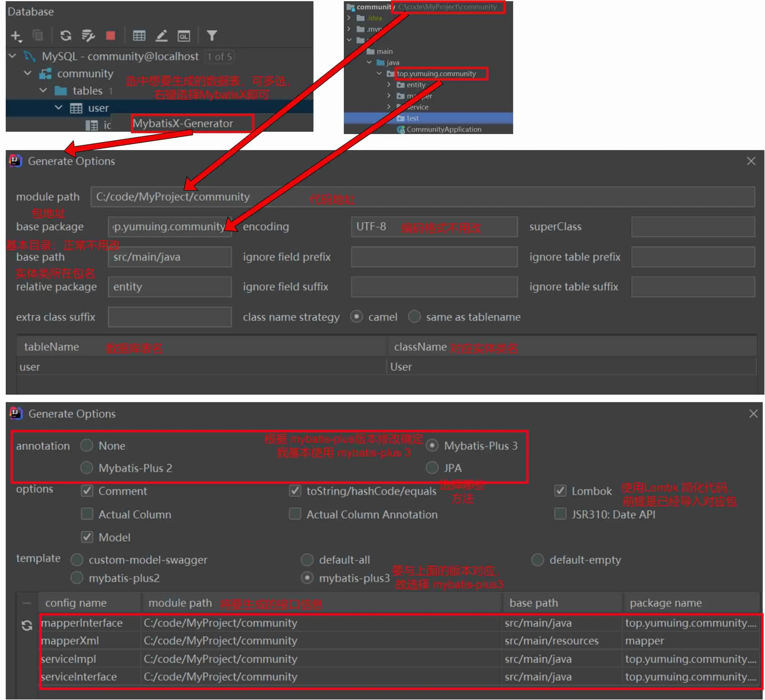Screen dimensions: 765x700
Task: Uncheck the Lombok option
Action: coord(560,491)
